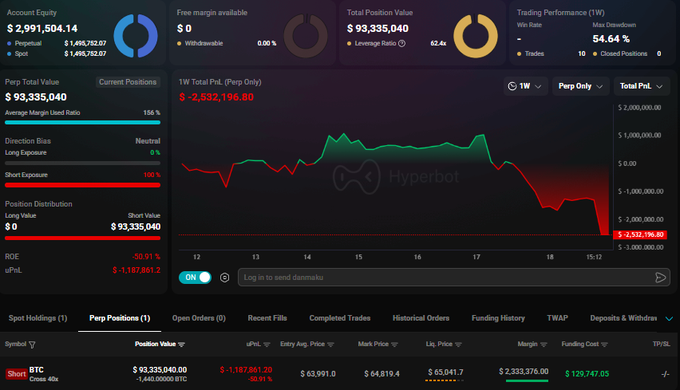Open the 1W timeframe dropdown
This screenshot has width=680, height=390.
[x=525, y=86]
